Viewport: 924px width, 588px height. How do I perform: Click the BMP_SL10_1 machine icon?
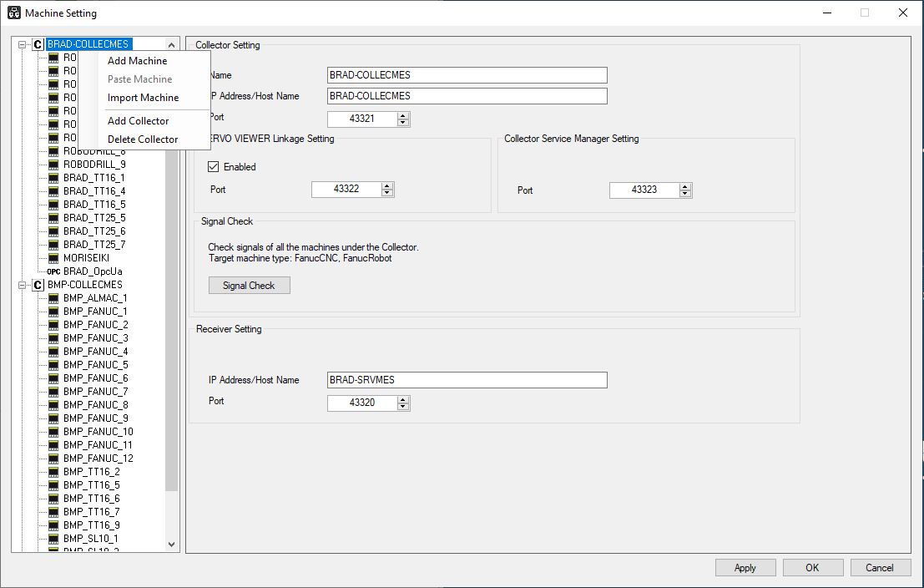[x=53, y=539]
